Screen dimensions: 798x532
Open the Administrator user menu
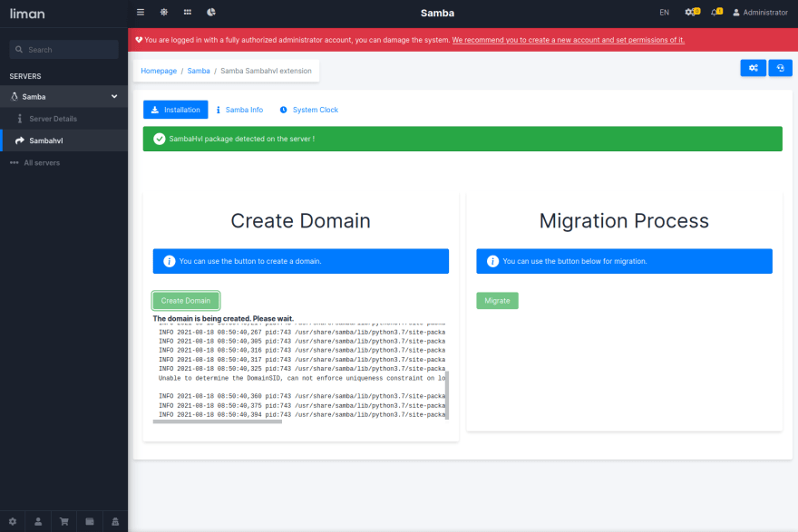[760, 13]
